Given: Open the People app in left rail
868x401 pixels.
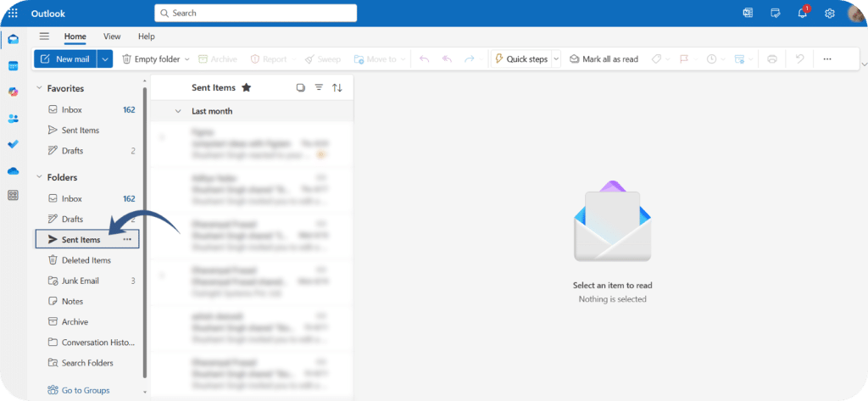Looking at the screenshot, I should pos(14,119).
